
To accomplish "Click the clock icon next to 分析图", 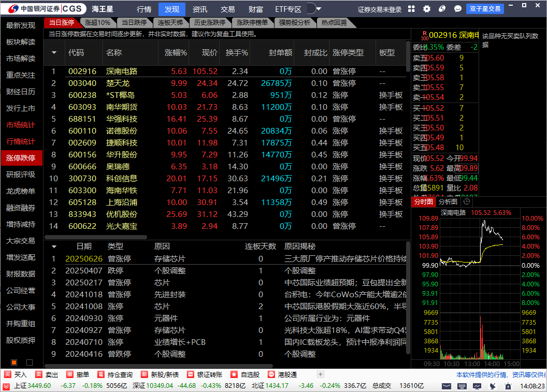I will click(467, 201).
